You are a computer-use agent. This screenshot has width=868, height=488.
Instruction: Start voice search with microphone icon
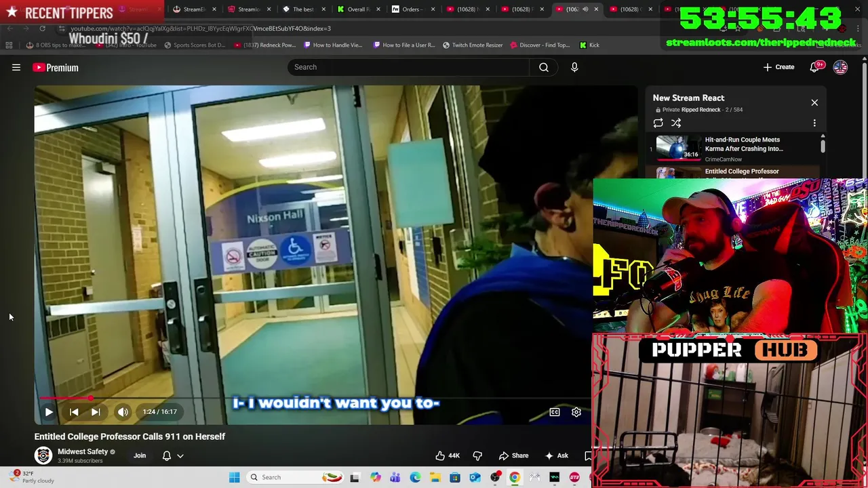pos(574,67)
